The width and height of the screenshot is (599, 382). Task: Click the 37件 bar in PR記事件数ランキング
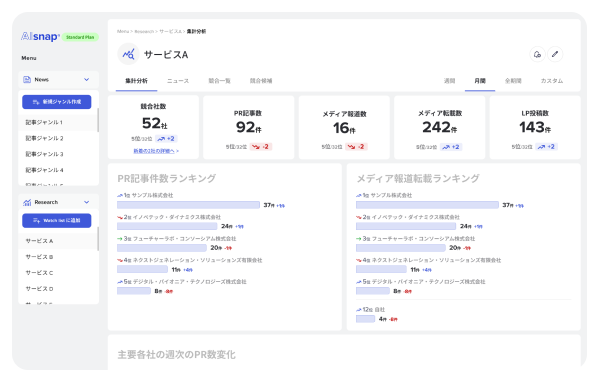pos(188,205)
